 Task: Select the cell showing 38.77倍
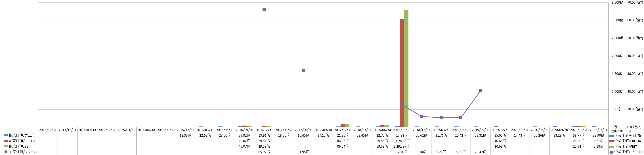click(579, 135)
